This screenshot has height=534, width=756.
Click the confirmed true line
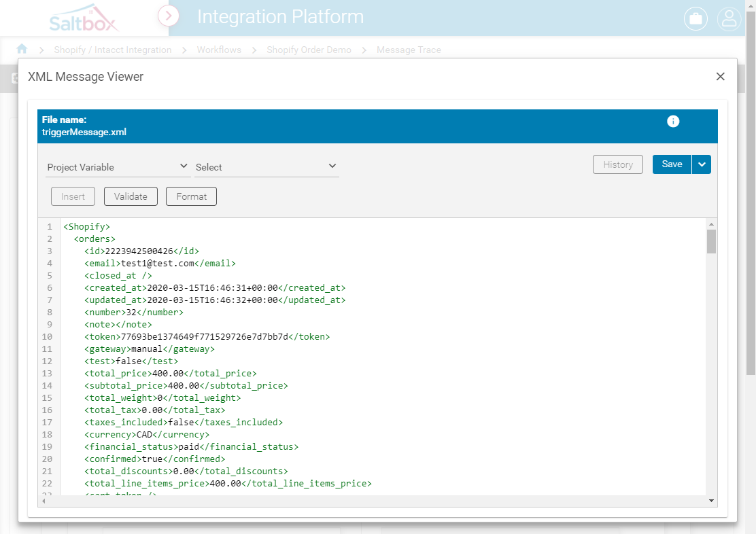click(x=155, y=459)
